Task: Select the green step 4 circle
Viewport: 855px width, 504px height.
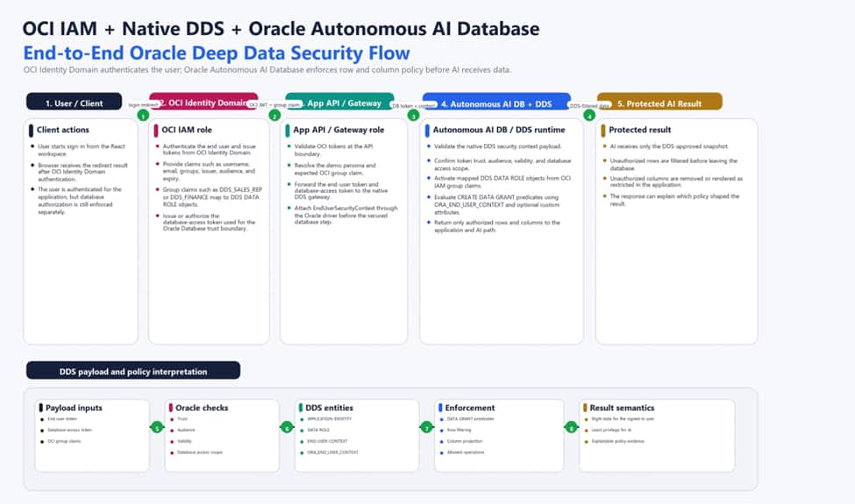Action: coord(589,115)
